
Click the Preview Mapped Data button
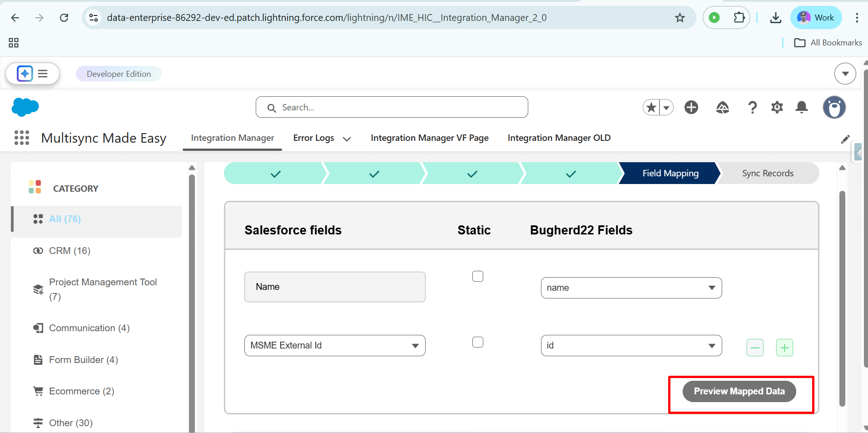tap(739, 392)
